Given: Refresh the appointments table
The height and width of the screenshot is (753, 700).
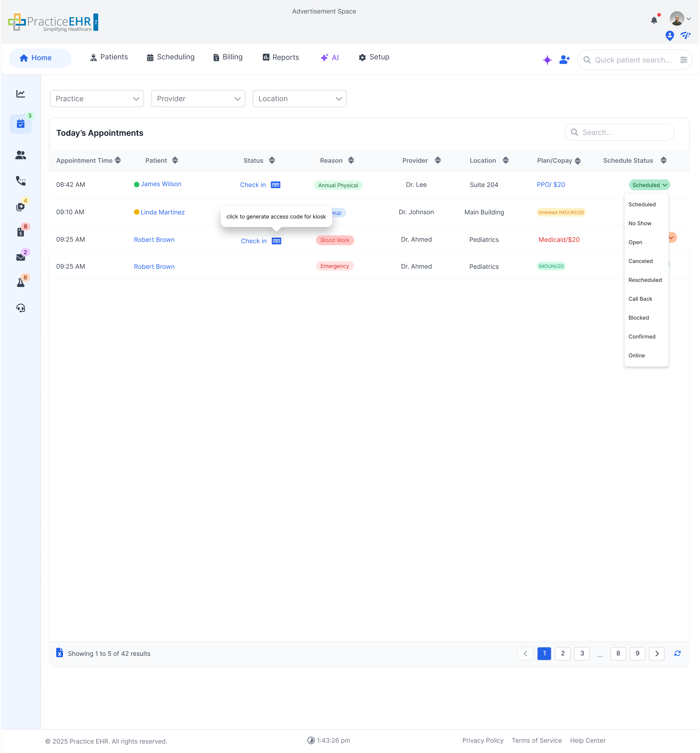Looking at the screenshot, I should click(x=677, y=653).
